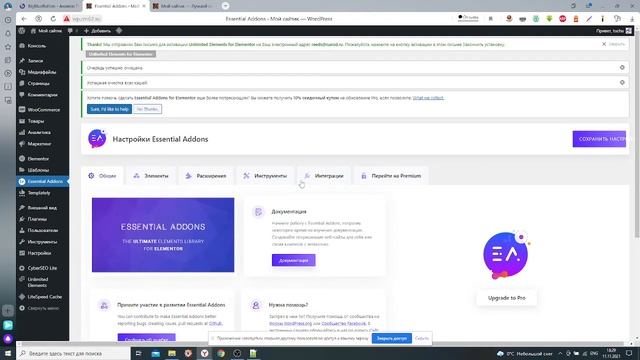Click the Windows taskbar search box
Viewport: 640px width, 360px height.
73,353
